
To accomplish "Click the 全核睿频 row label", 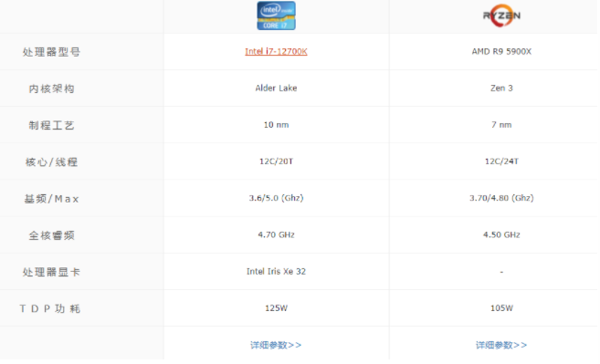I will click(x=51, y=235).
